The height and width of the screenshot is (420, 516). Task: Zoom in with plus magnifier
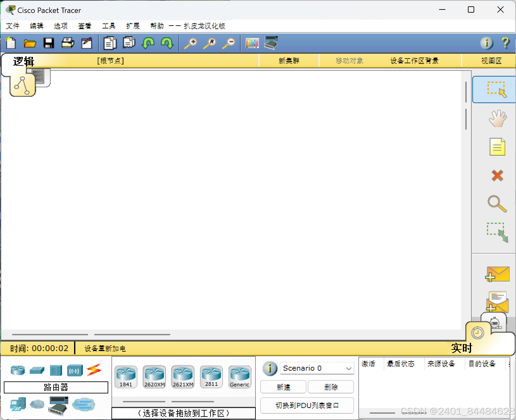tap(191, 43)
